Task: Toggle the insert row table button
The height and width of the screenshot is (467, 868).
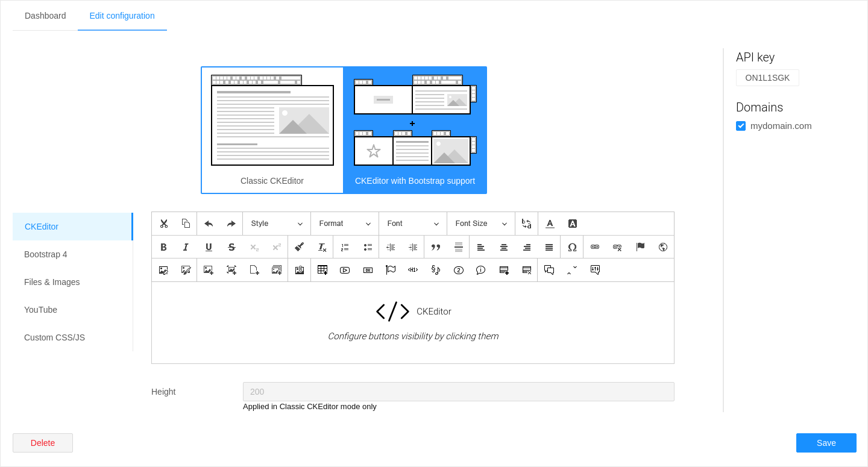Action: pyautogui.click(x=504, y=270)
